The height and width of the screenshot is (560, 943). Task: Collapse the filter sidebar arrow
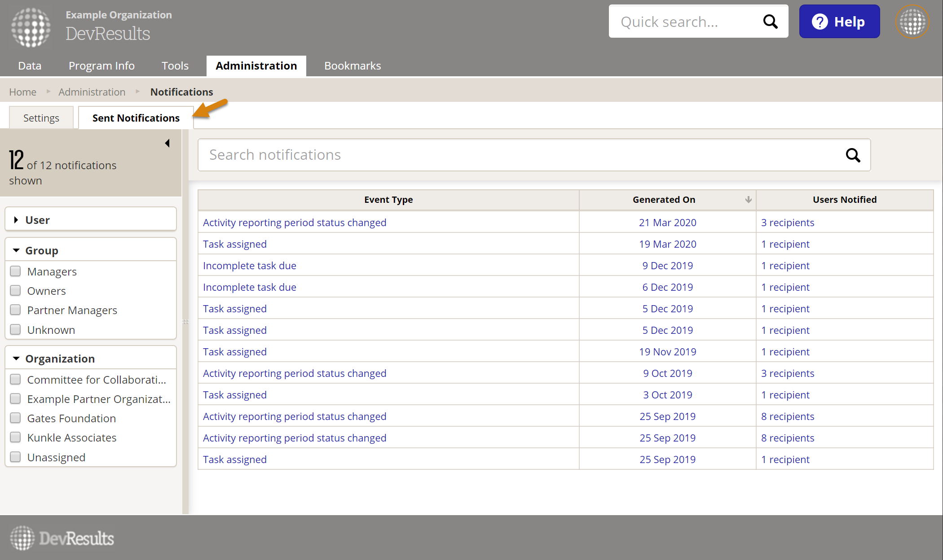pyautogui.click(x=167, y=143)
